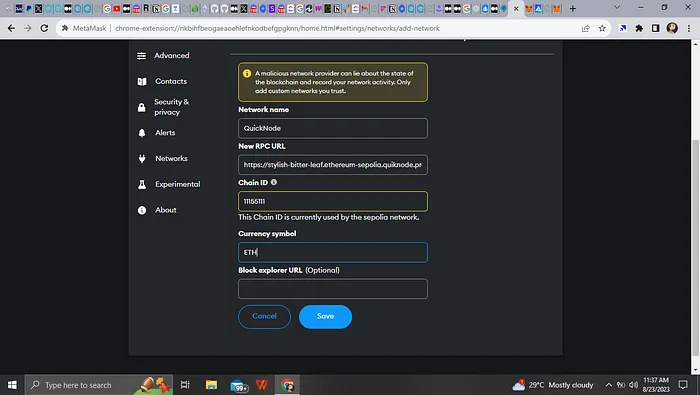This screenshot has height=395, width=700.
Task: Click the Contacts book icon
Action: click(x=142, y=82)
